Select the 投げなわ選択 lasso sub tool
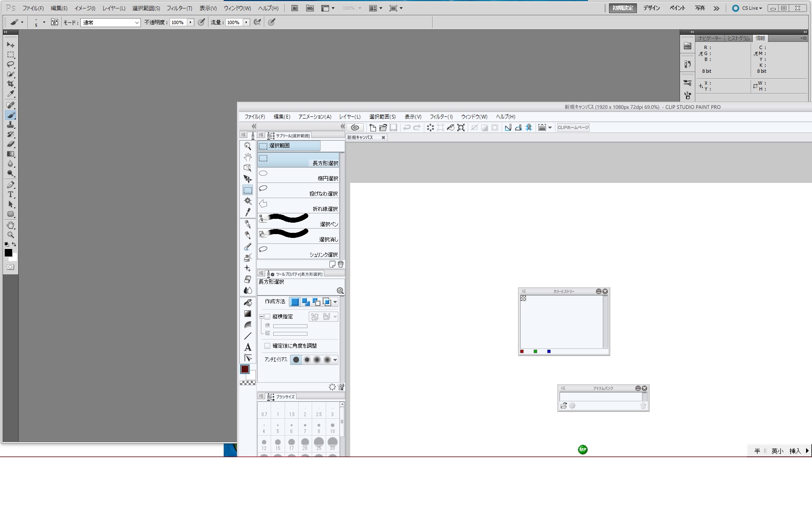812x508 pixels. pyautogui.click(x=298, y=190)
